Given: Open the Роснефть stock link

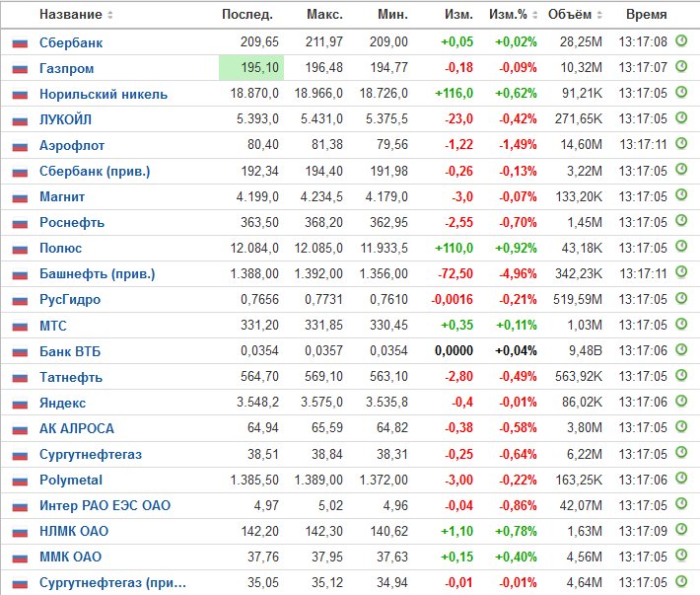Looking at the screenshot, I should 72,222.
